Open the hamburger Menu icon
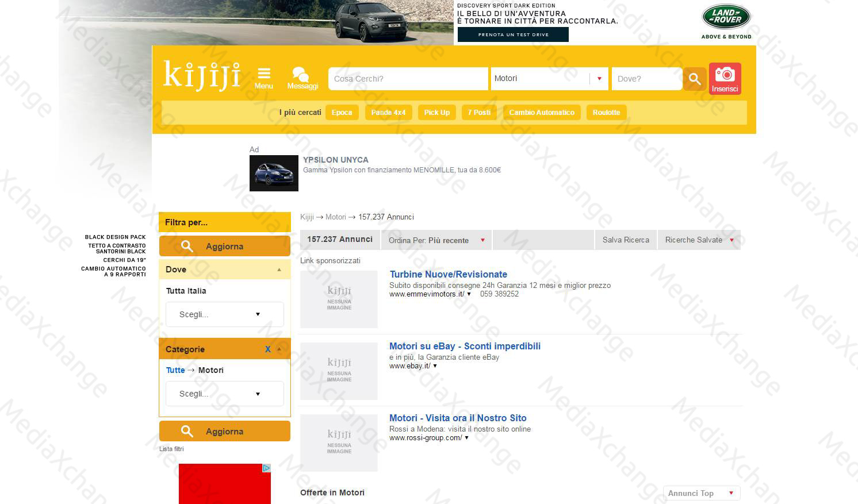The height and width of the screenshot is (504, 858). [x=264, y=78]
